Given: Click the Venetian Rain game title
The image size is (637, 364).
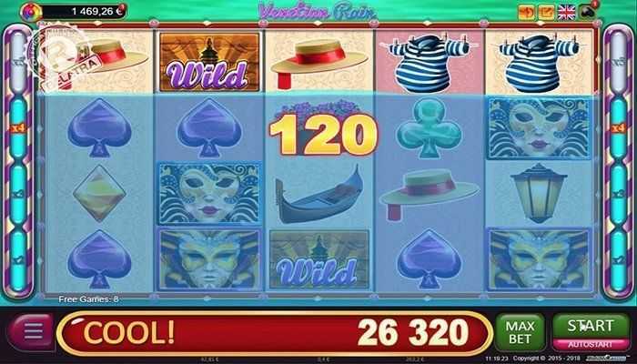Looking at the screenshot, I should pyautogui.click(x=316, y=12).
